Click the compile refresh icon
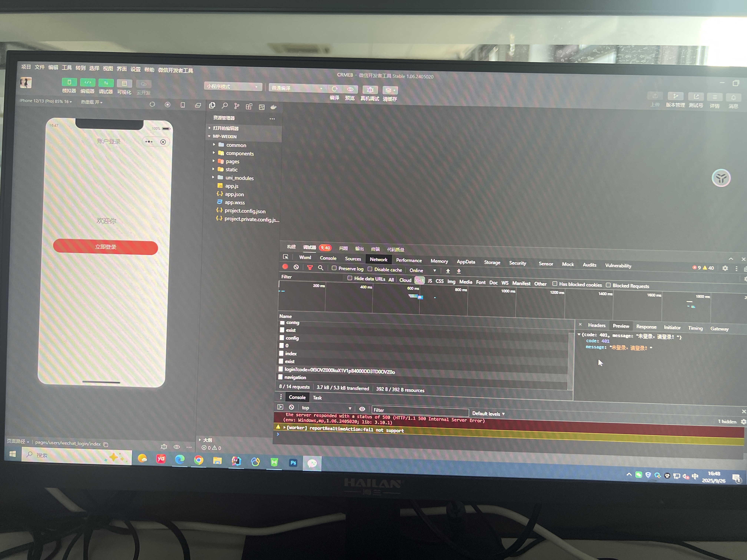 coord(334,89)
